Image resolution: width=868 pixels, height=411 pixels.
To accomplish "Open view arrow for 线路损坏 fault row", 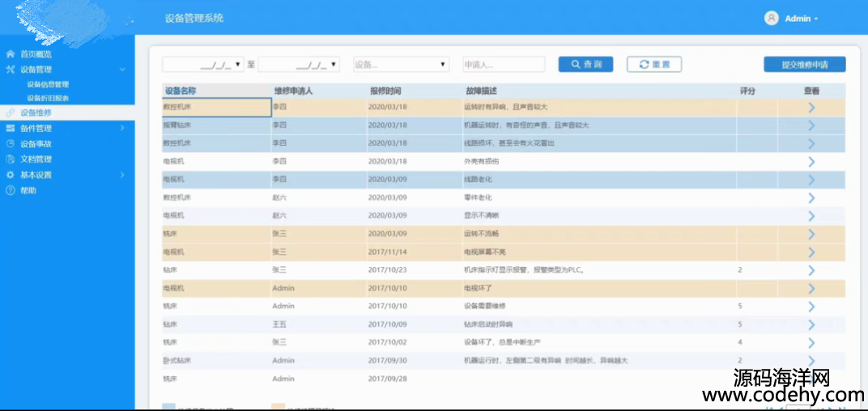I will tap(811, 144).
